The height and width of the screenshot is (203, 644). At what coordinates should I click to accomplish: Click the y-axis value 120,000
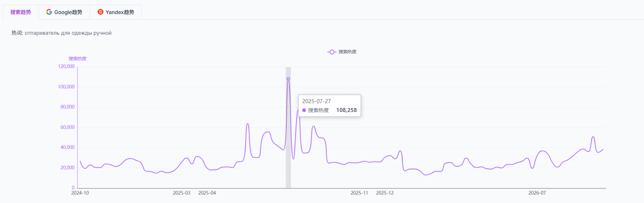coord(66,67)
